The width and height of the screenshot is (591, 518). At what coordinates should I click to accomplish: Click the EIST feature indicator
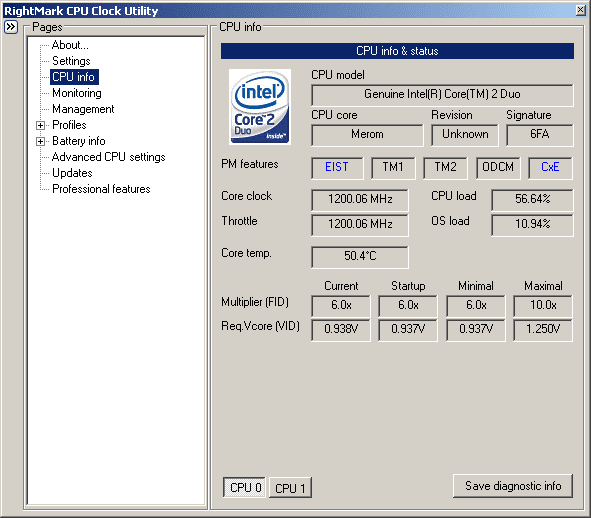[x=337, y=167]
